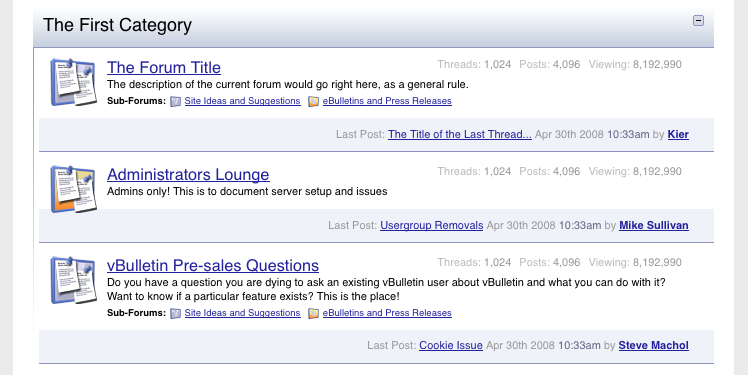Viewport: 748px width, 375px height.
Task: Open eBulletins and Press Releases under The Forum Title
Action: (387, 101)
